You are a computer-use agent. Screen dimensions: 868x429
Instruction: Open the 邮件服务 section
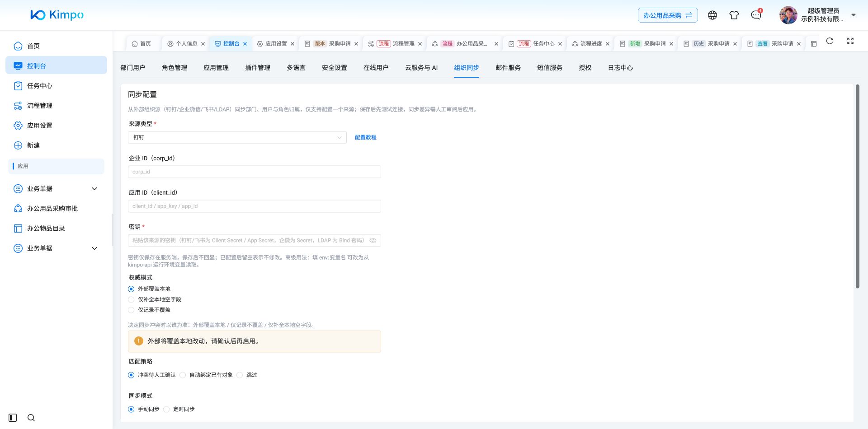click(x=508, y=68)
